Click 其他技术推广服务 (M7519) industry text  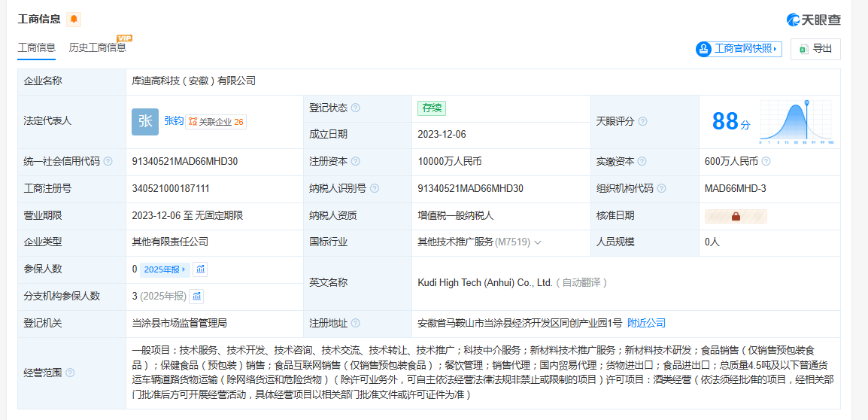click(x=474, y=242)
